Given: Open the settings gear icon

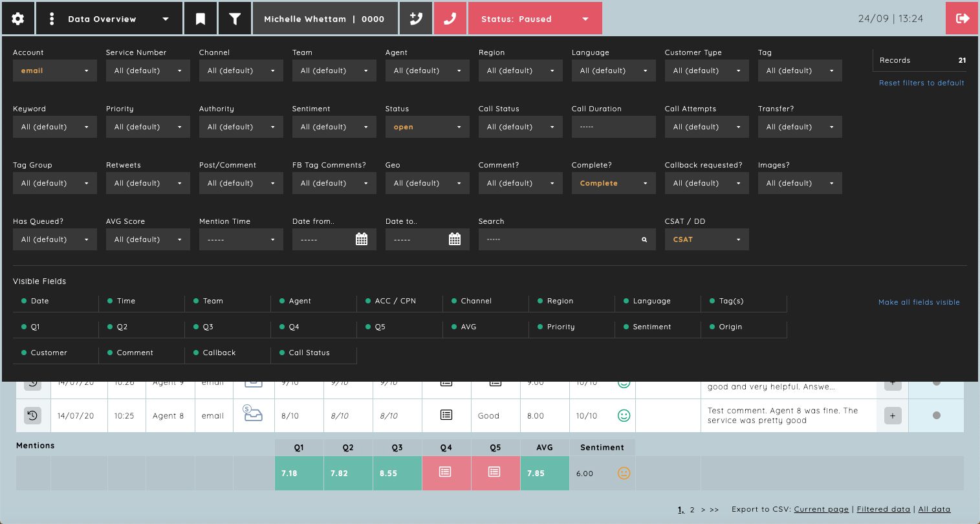Looking at the screenshot, I should 18,19.
